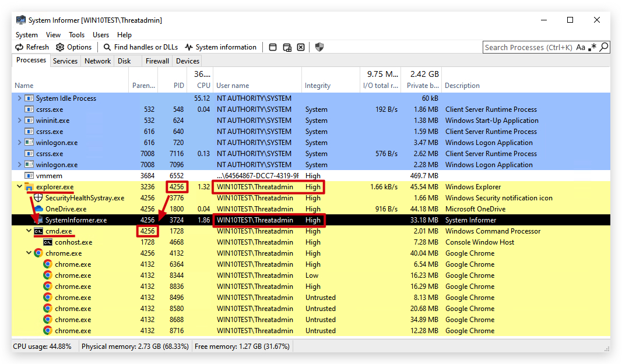The image size is (622, 364).
Task: Click the SecurityHealthSystray.exe shield icon
Action: [x=38, y=197]
